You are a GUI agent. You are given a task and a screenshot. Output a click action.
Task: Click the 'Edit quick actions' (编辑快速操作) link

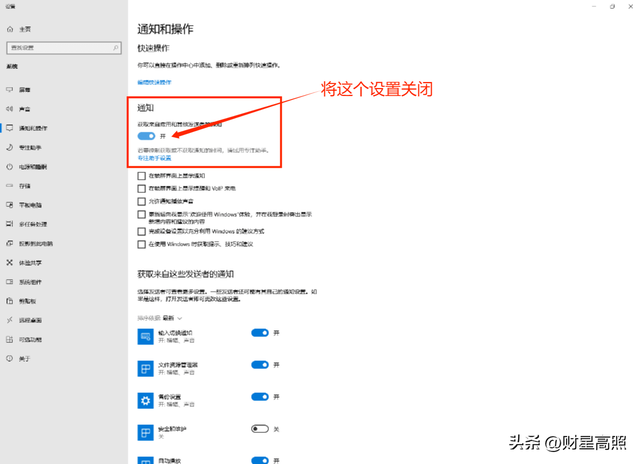(x=154, y=80)
